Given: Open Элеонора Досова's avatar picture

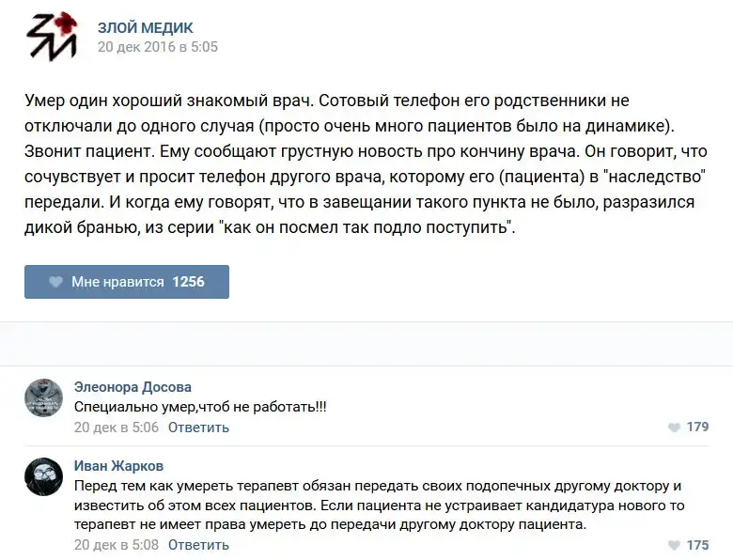Looking at the screenshot, I should (43, 398).
